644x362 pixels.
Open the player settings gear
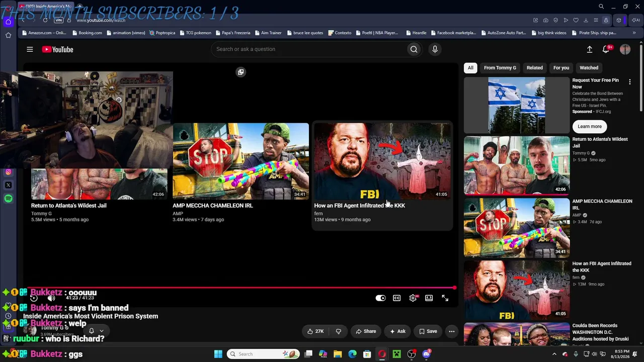413,298
